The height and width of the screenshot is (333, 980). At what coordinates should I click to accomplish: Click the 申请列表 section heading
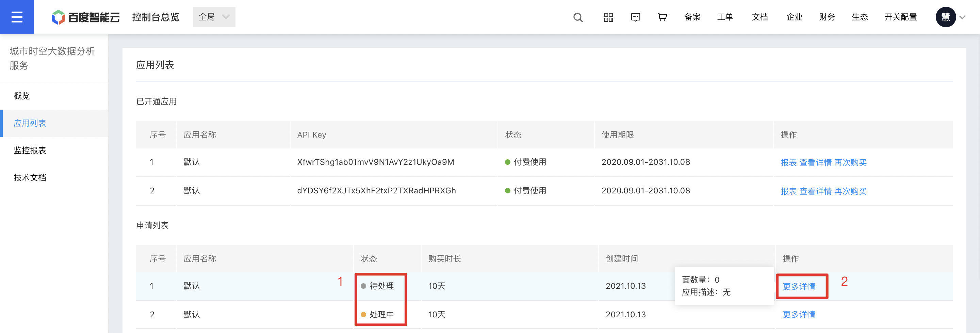(152, 225)
